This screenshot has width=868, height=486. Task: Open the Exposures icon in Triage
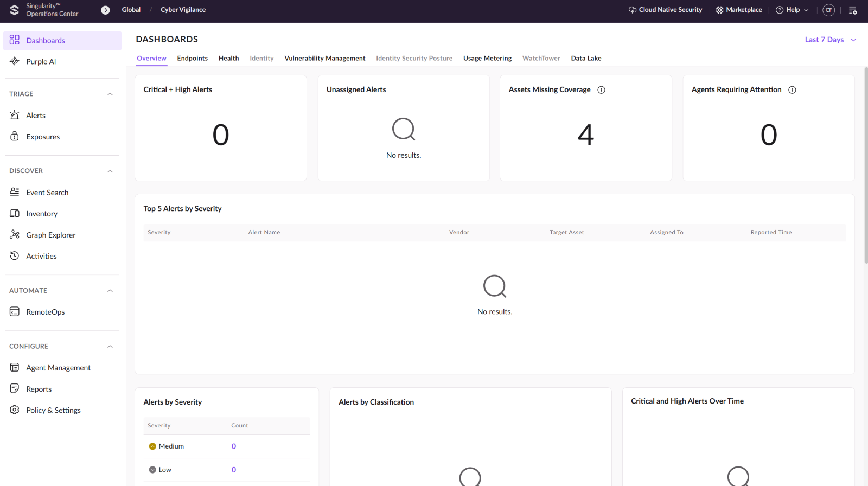point(15,137)
